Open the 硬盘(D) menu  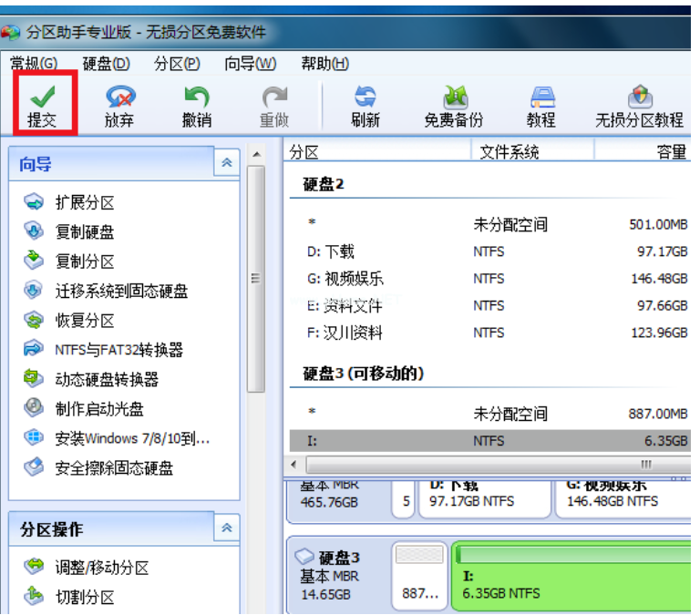(x=106, y=64)
